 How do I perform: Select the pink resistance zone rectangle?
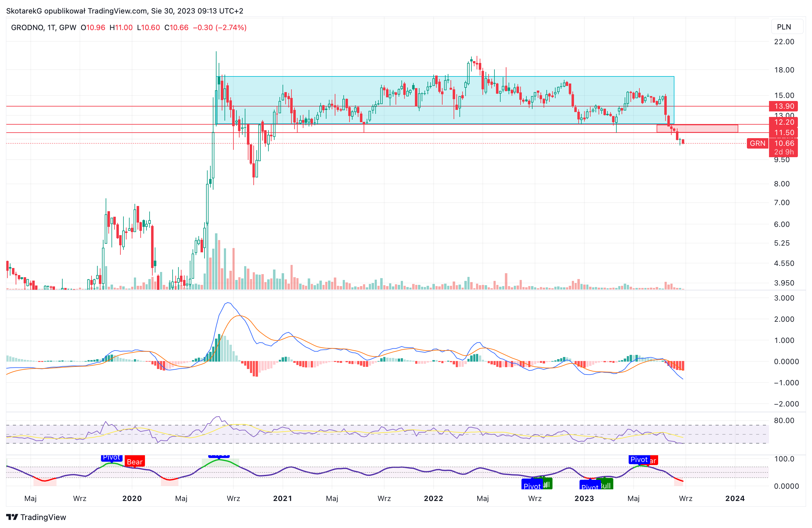pos(697,129)
